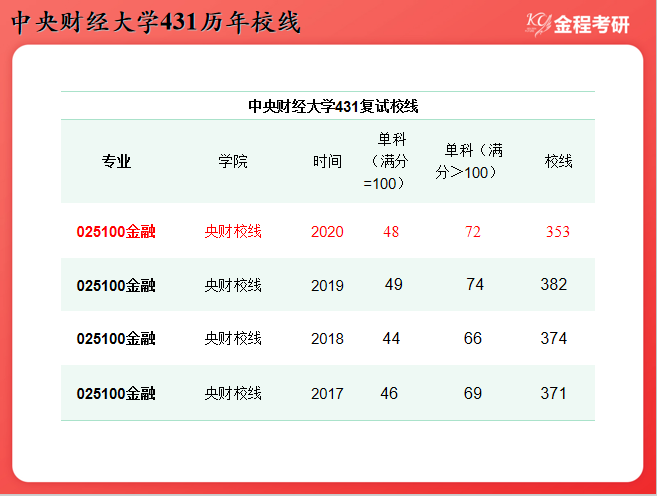Click the 单科（满分>100） column header
This screenshot has height=496, width=657.
point(469,161)
